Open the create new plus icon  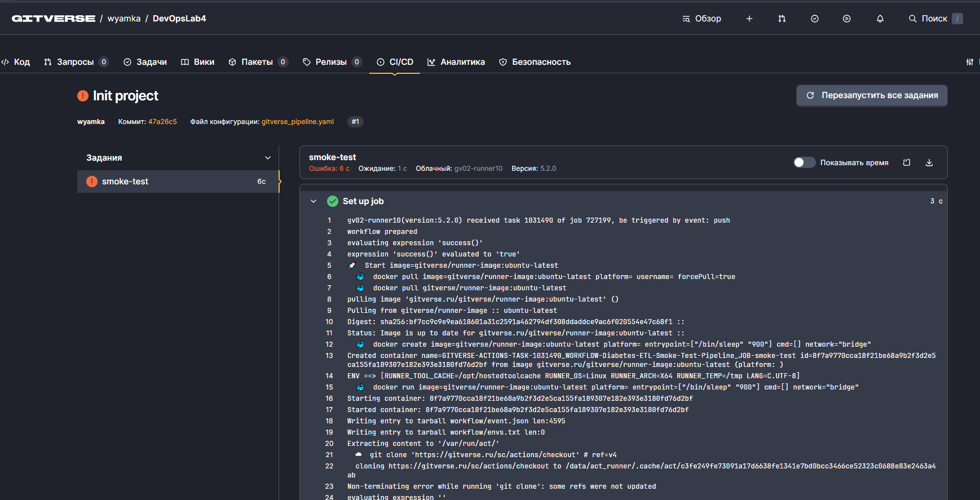(x=749, y=19)
